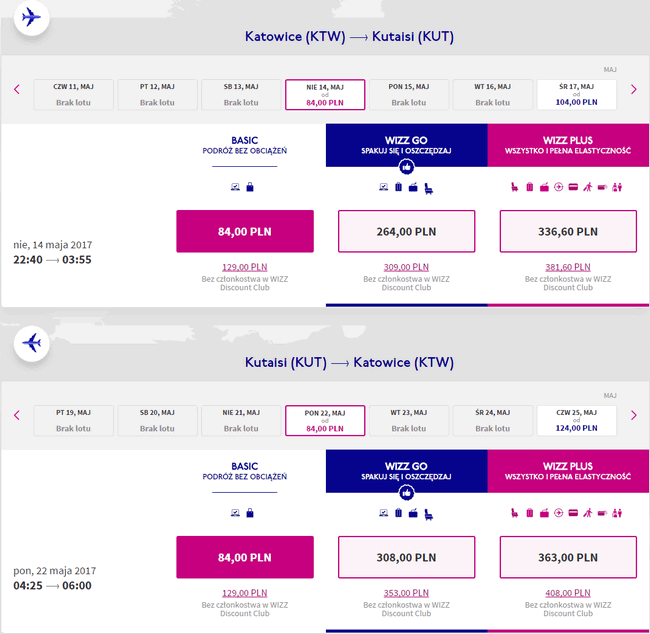Click the seat icon under return WIZZ GO
The width and height of the screenshot is (650, 634).
point(429,515)
